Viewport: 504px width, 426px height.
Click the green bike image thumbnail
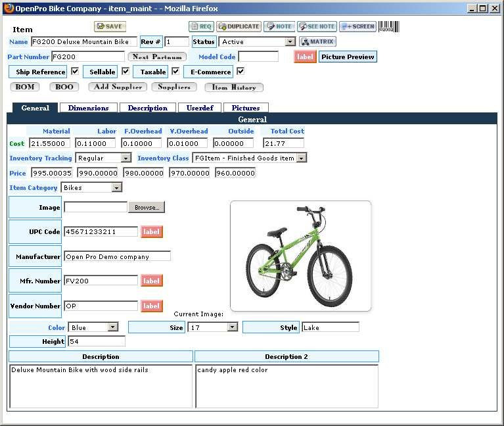[300, 256]
